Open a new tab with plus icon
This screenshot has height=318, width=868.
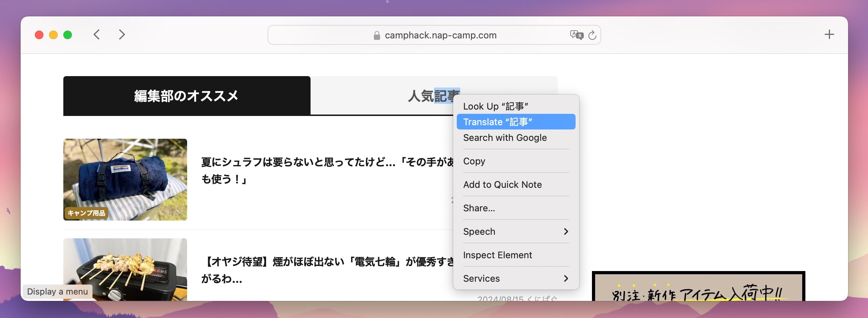829,35
